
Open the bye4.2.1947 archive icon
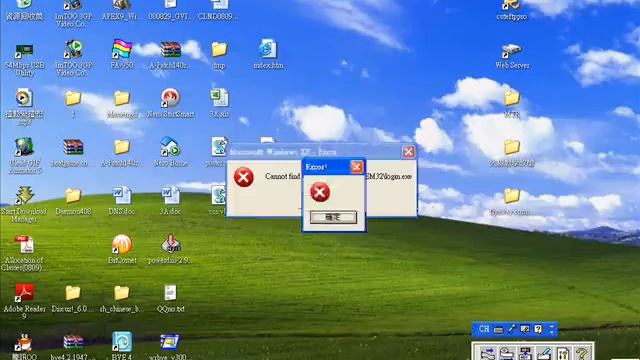coord(73,342)
